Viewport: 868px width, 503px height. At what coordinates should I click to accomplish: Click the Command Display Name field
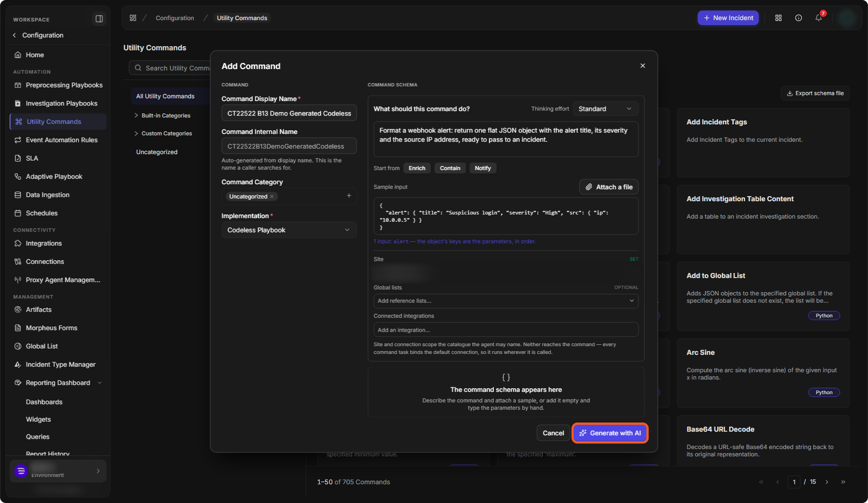[x=289, y=113]
